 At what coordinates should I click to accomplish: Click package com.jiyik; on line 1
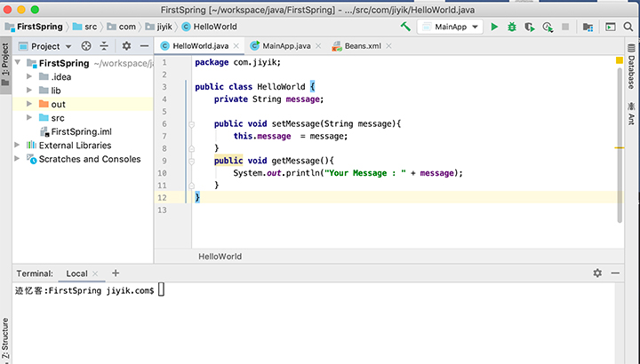(x=238, y=62)
